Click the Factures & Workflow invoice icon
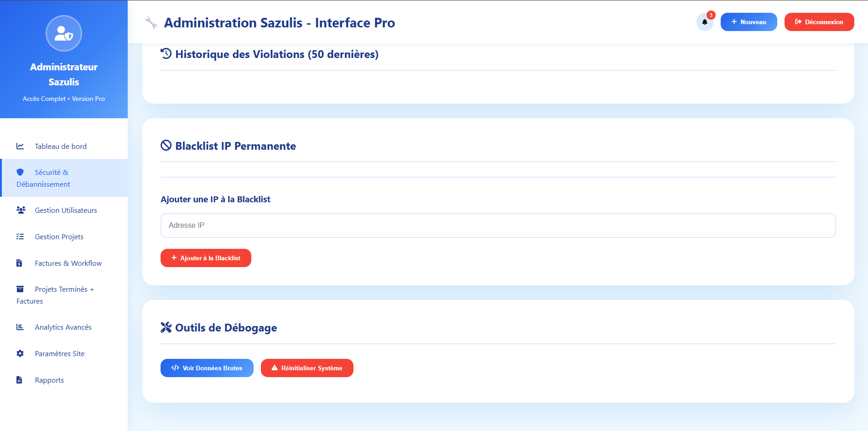 point(20,263)
